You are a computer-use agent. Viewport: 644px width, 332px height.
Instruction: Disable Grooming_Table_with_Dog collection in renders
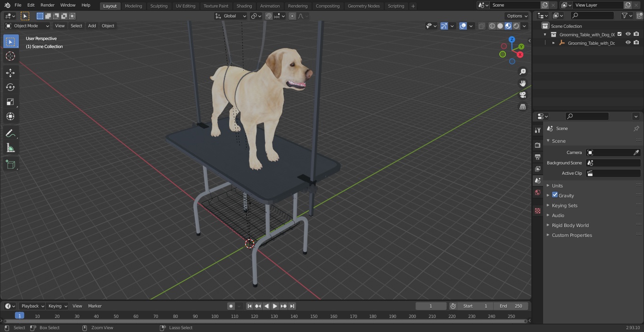pyautogui.click(x=636, y=34)
